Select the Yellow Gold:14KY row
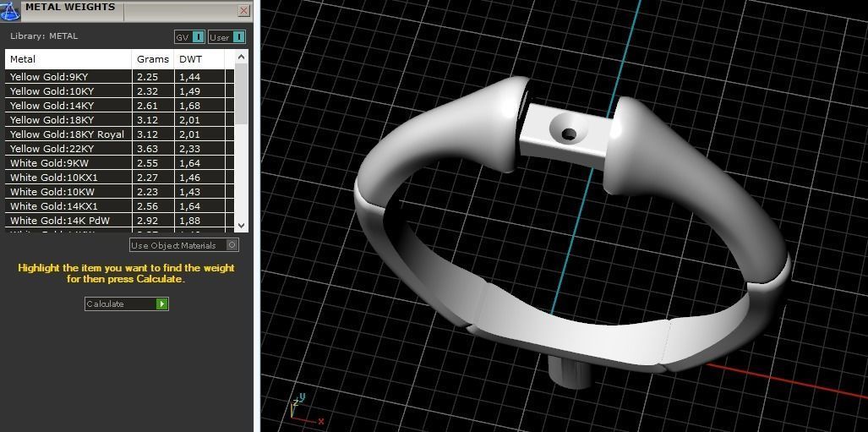868x432 pixels. (x=119, y=105)
